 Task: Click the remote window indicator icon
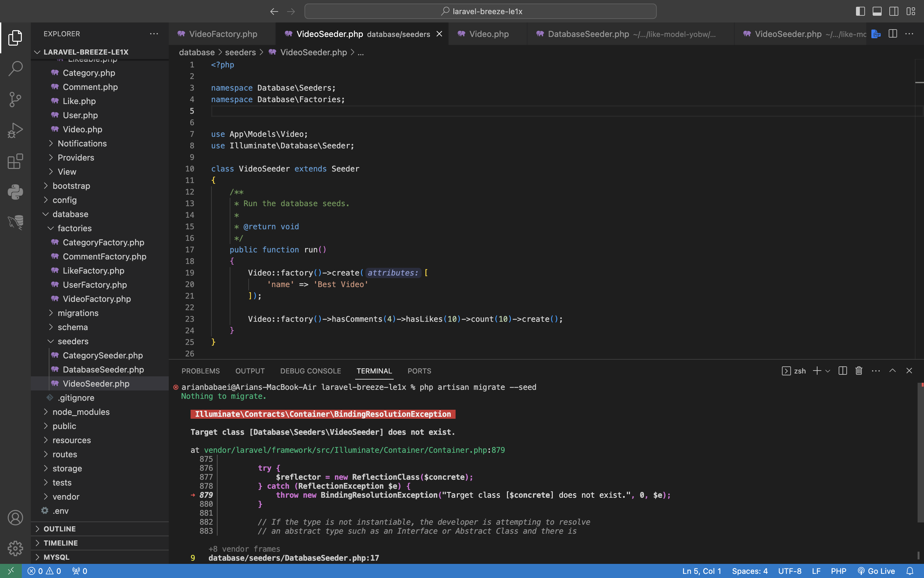[x=11, y=571]
